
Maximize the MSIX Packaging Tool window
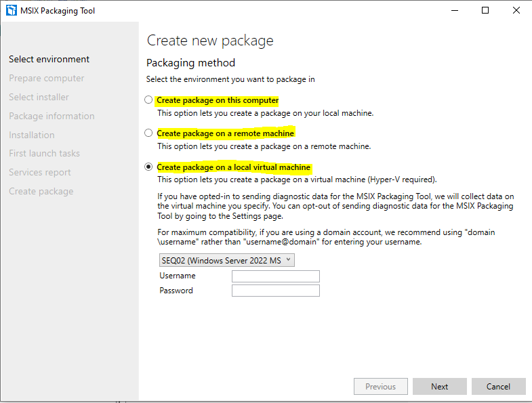click(x=485, y=11)
